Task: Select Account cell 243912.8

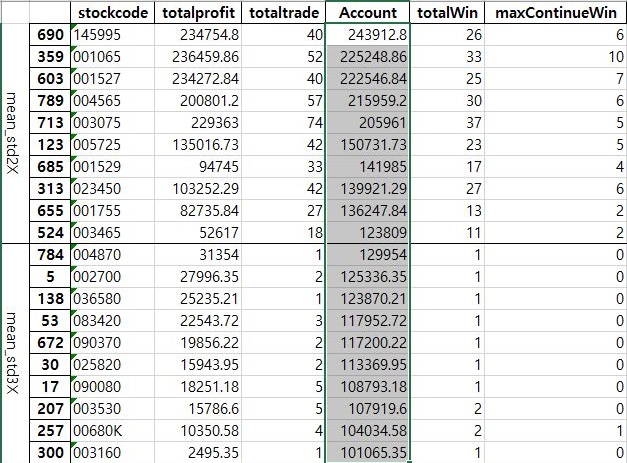Action: pos(367,35)
